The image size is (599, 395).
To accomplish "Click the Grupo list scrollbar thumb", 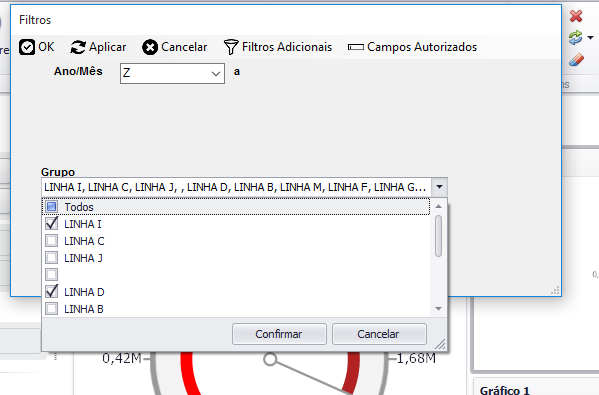I will click(x=439, y=236).
